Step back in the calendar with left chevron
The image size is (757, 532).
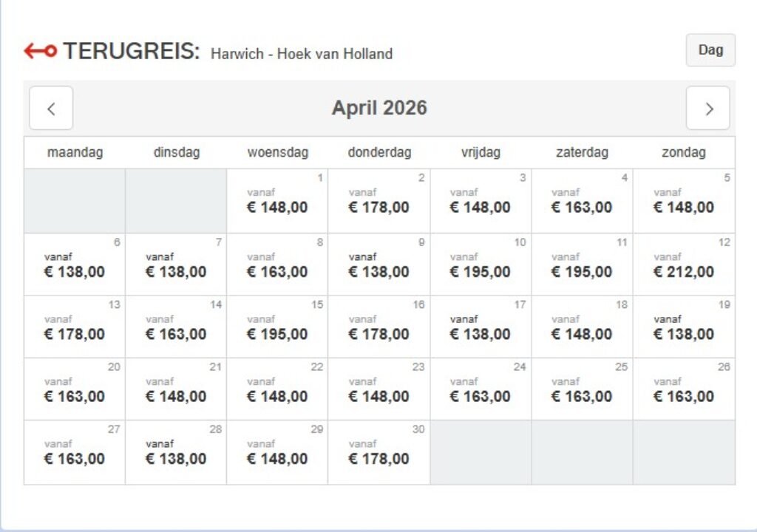pyautogui.click(x=51, y=108)
